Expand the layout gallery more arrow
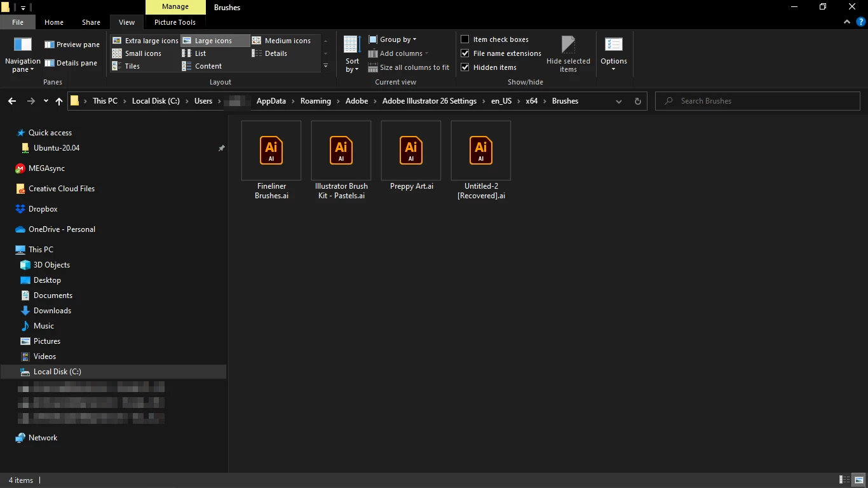 tap(325, 66)
